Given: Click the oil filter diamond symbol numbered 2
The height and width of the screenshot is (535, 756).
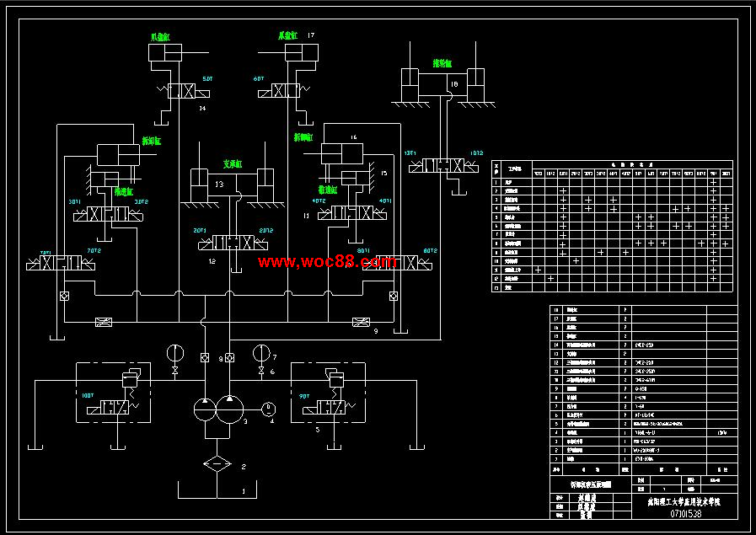Looking at the screenshot, I should [x=217, y=464].
